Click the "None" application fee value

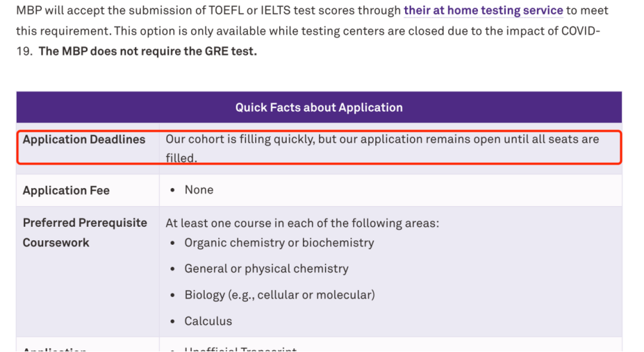tap(199, 190)
